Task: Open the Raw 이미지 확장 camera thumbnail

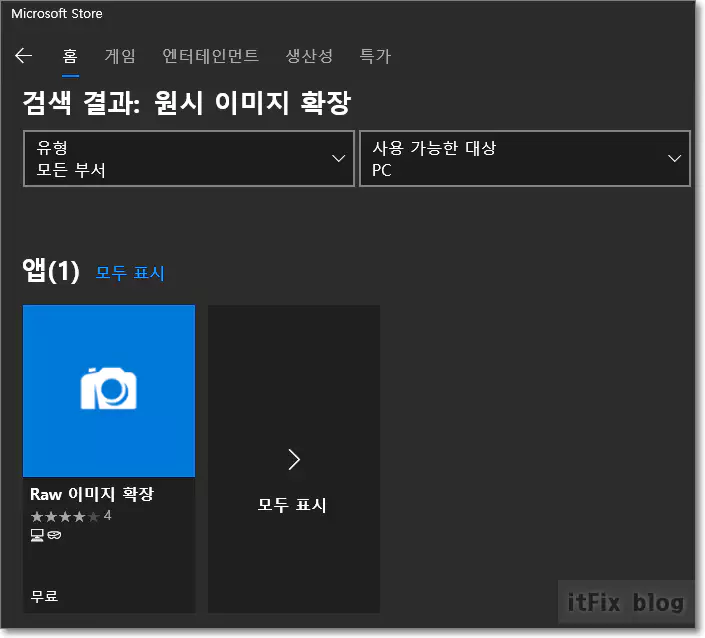Action: coord(109,391)
